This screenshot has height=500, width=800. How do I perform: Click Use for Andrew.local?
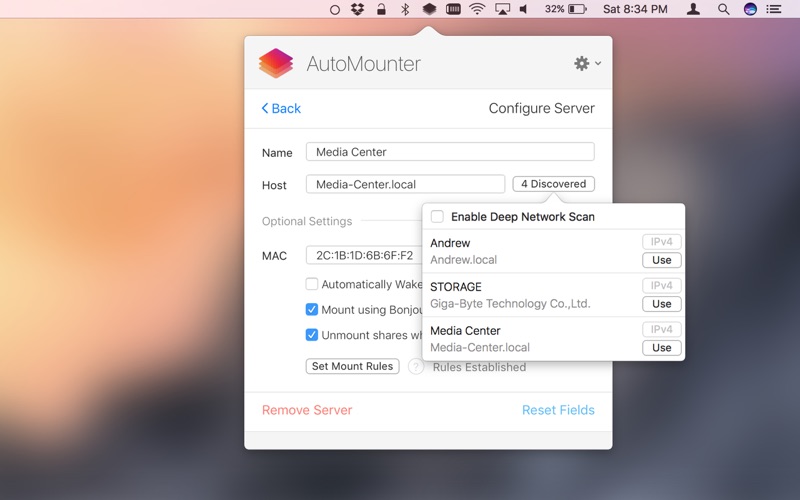coord(661,260)
